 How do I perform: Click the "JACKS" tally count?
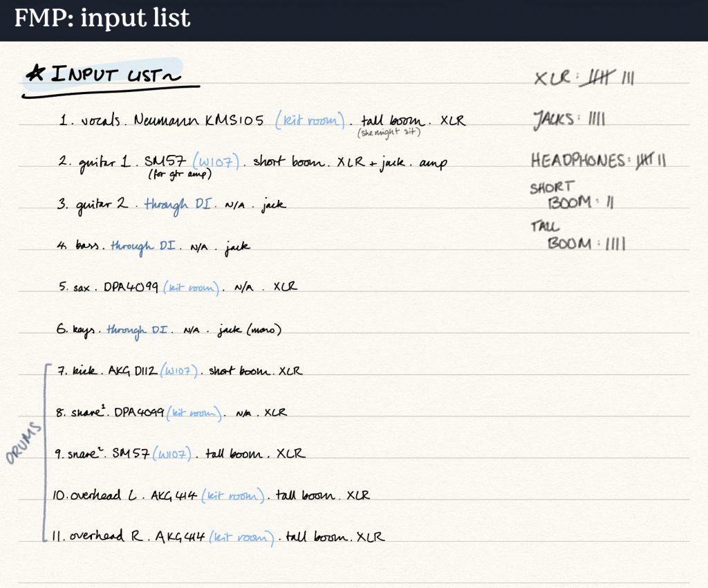570,120
